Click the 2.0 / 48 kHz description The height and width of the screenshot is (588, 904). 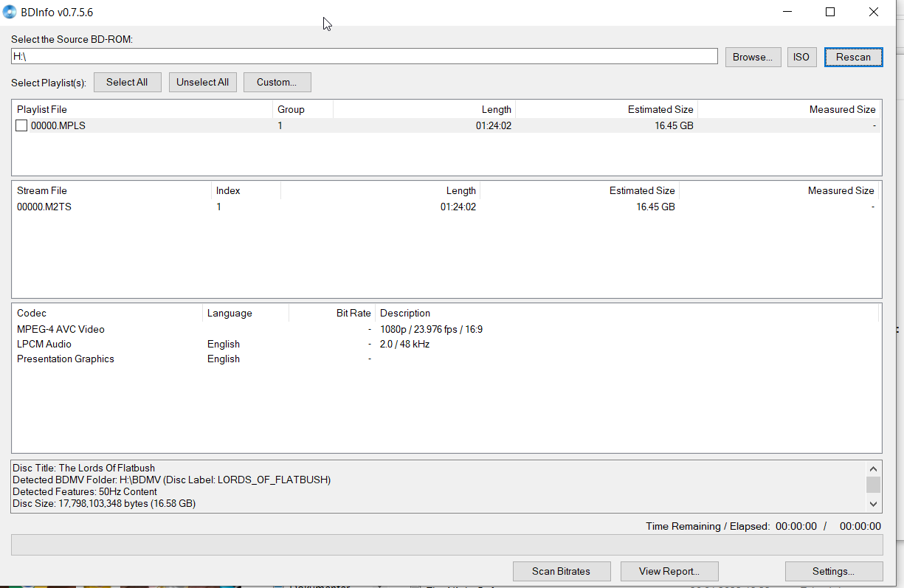tap(404, 344)
